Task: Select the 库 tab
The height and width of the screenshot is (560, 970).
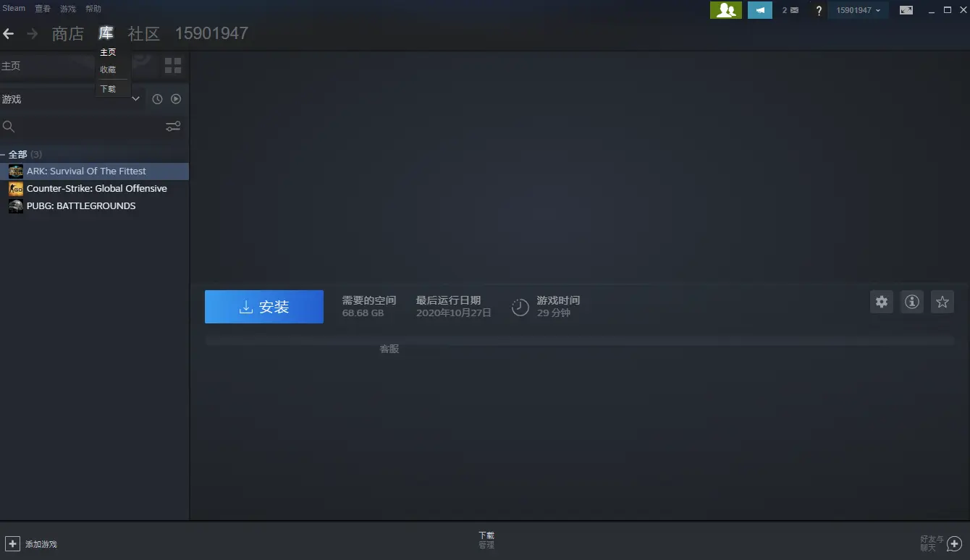Action: (106, 33)
